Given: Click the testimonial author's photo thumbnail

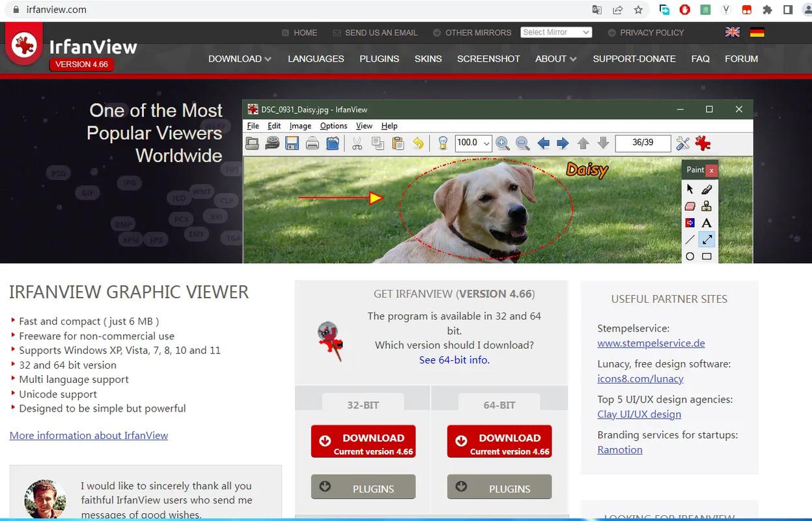Looking at the screenshot, I should [45, 500].
